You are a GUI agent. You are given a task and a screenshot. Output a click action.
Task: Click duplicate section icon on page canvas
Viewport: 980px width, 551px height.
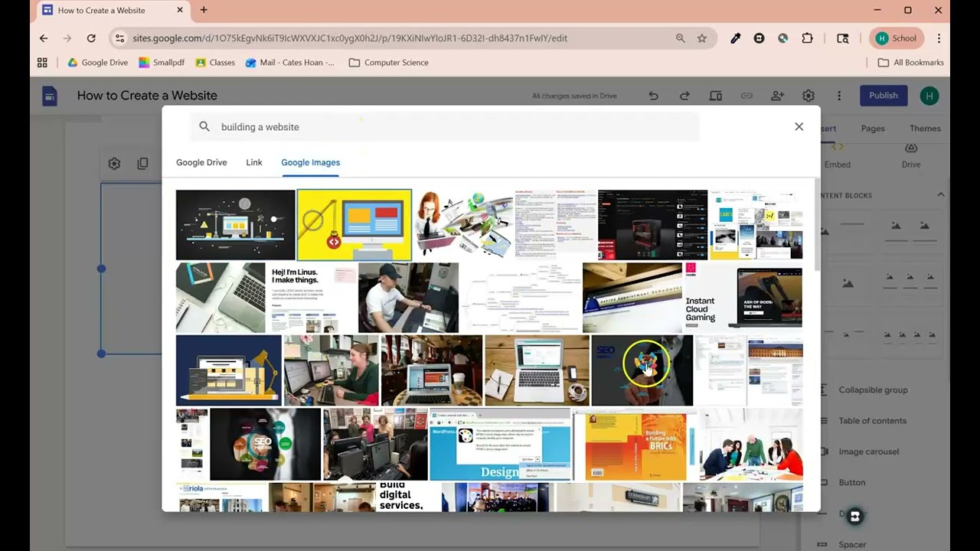coord(142,164)
